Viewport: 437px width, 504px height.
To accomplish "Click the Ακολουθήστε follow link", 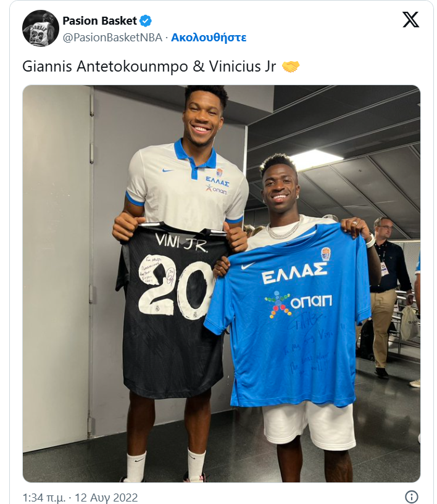I will pyautogui.click(x=209, y=38).
